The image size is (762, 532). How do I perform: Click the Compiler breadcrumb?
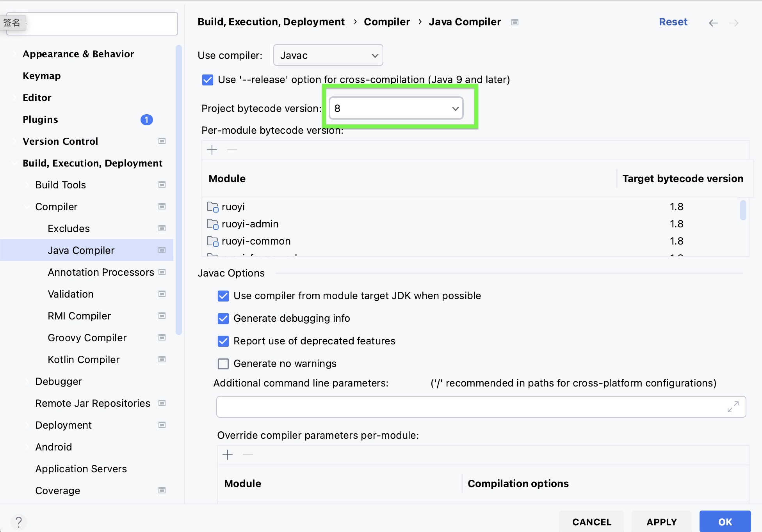pyautogui.click(x=387, y=22)
